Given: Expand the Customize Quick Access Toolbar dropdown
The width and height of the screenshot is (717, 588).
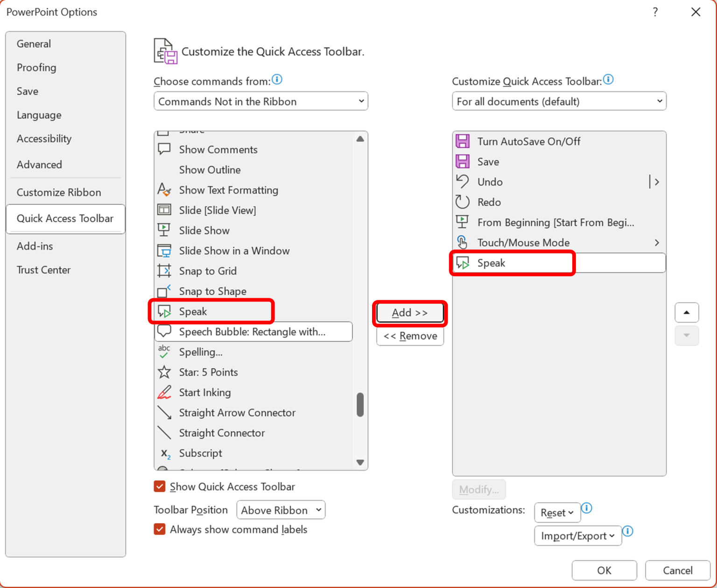Looking at the screenshot, I should 558,101.
